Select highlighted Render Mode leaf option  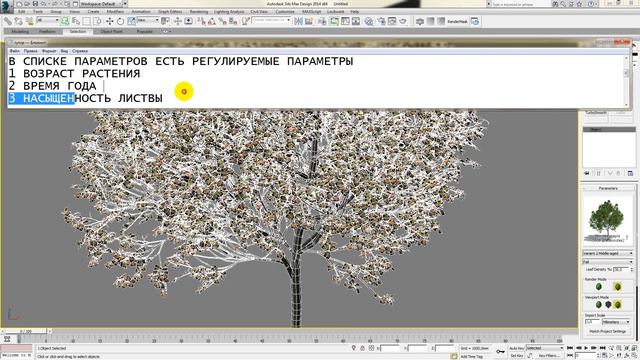point(618,287)
